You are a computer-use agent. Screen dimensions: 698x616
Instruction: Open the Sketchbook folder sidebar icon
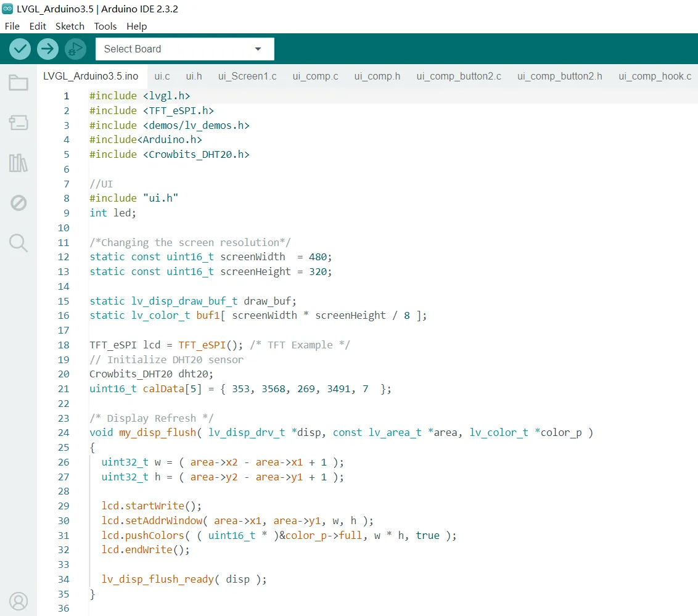[18, 83]
